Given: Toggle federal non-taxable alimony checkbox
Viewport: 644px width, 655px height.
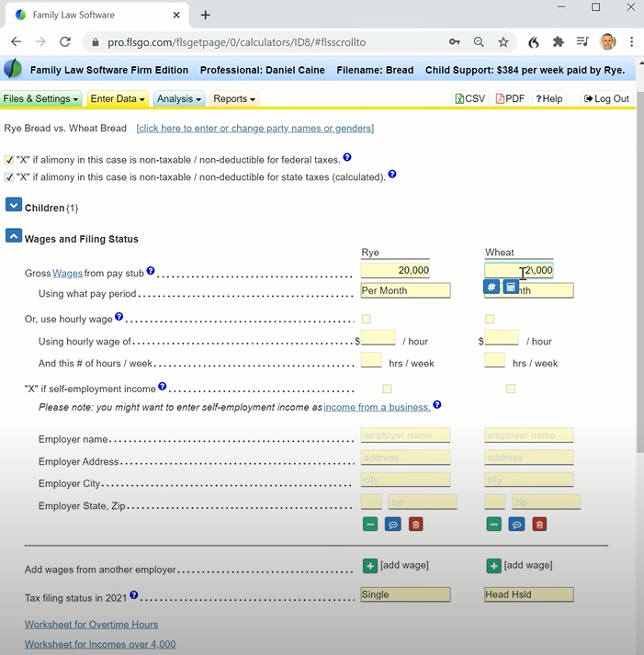Looking at the screenshot, I should [x=9, y=160].
